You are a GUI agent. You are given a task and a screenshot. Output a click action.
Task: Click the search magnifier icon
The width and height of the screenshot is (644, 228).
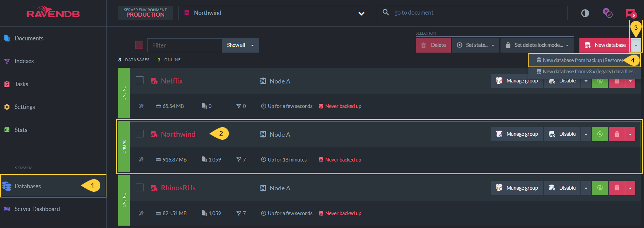(x=386, y=13)
